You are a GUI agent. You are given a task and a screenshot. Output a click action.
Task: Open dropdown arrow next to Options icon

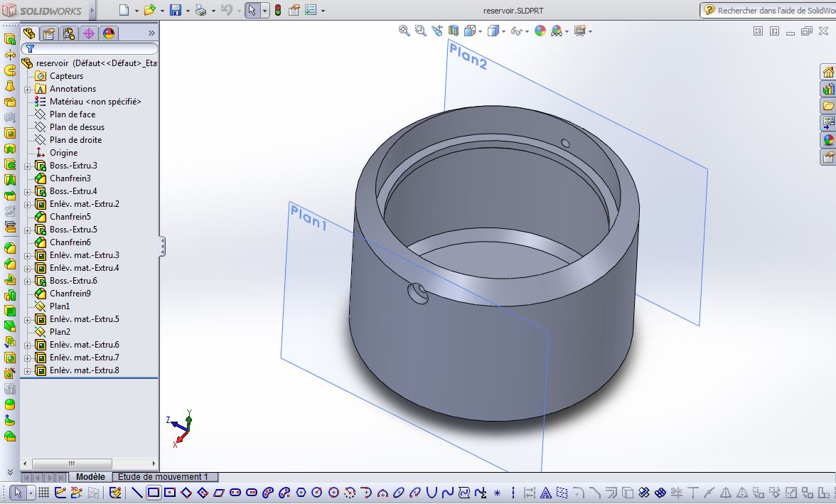click(x=323, y=11)
